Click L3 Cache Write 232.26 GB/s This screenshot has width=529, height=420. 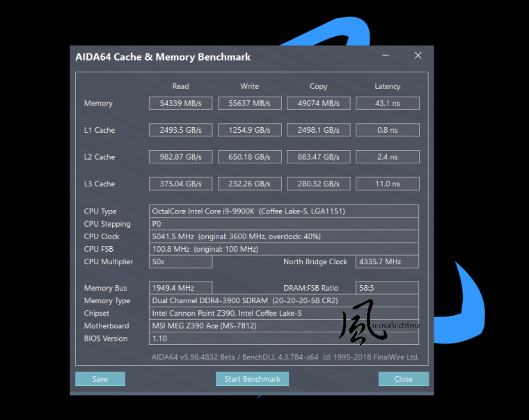(250, 184)
